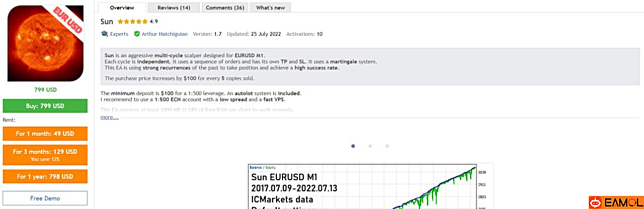644x209 pixels.
Task: Click the 4.9 rating value
Action: tap(154, 22)
